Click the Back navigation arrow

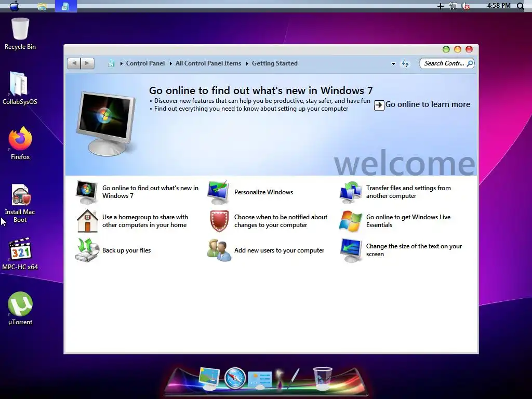click(x=74, y=63)
